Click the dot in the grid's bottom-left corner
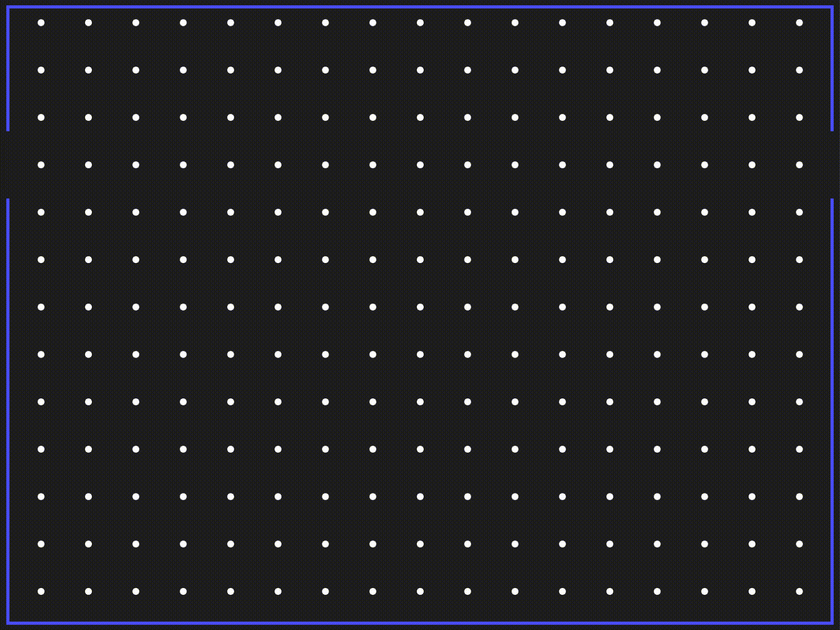Screen dimensions: 840x630 point(41,591)
